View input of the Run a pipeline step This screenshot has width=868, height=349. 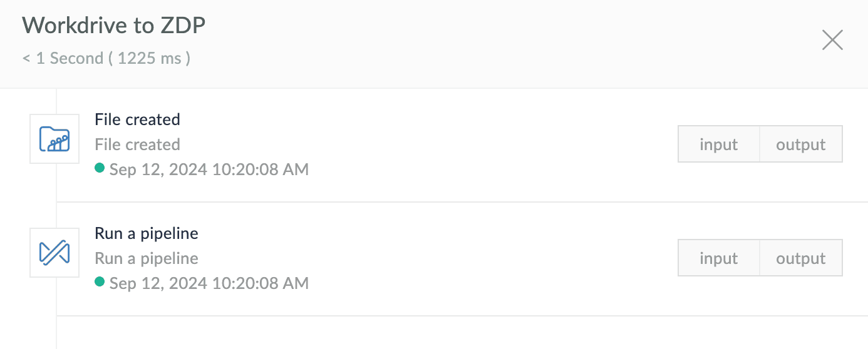pos(718,258)
